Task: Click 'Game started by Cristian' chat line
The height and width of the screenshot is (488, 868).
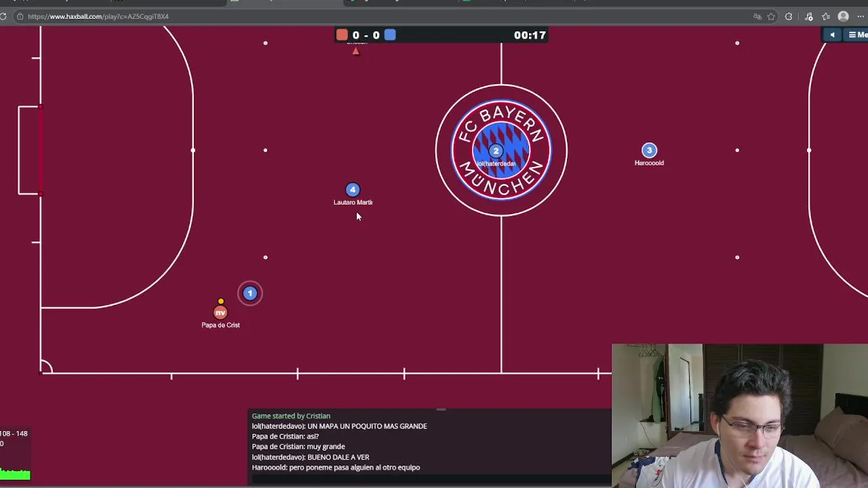Action: 291,416
